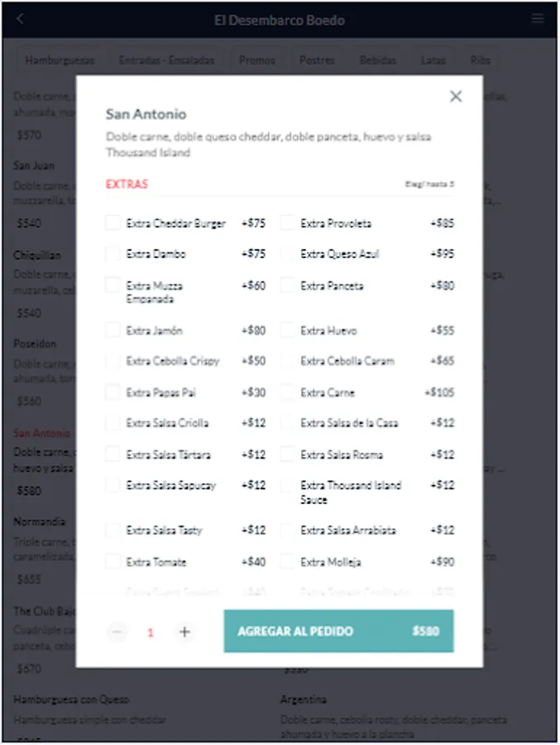Enable the Extra Panceta checkbox
Viewport: 560px width, 745px height.
(x=287, y=286)
